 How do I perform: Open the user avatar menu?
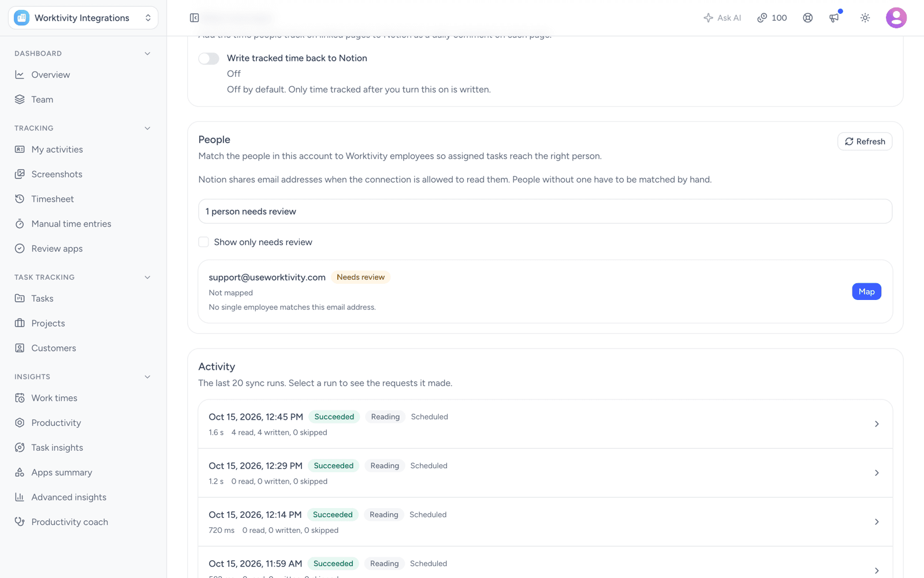(896, 18)
